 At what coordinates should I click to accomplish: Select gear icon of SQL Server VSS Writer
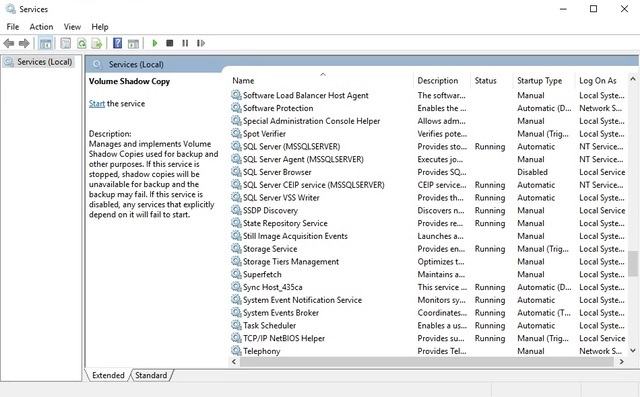point(236,197)
